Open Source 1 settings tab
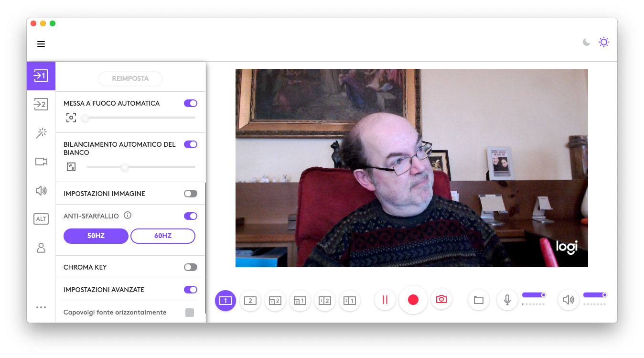644x358 pixels. tap(41, 76)
